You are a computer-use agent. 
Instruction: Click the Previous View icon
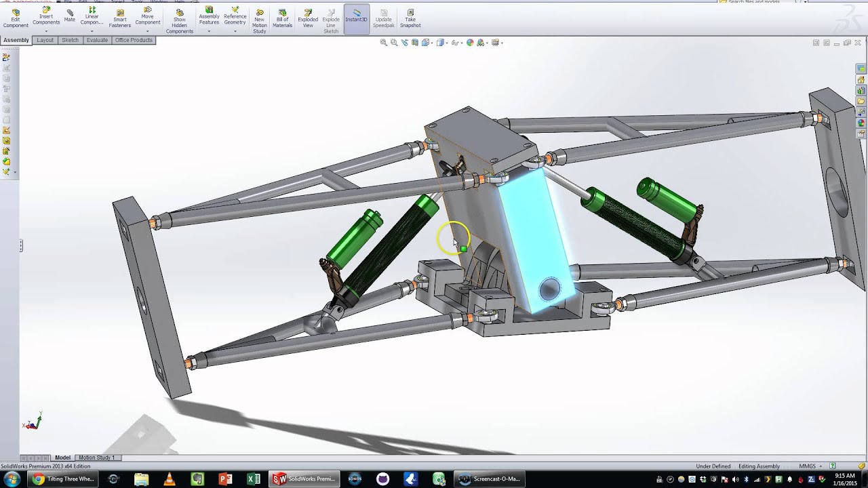pyautogui.click(x=405, y=43)
